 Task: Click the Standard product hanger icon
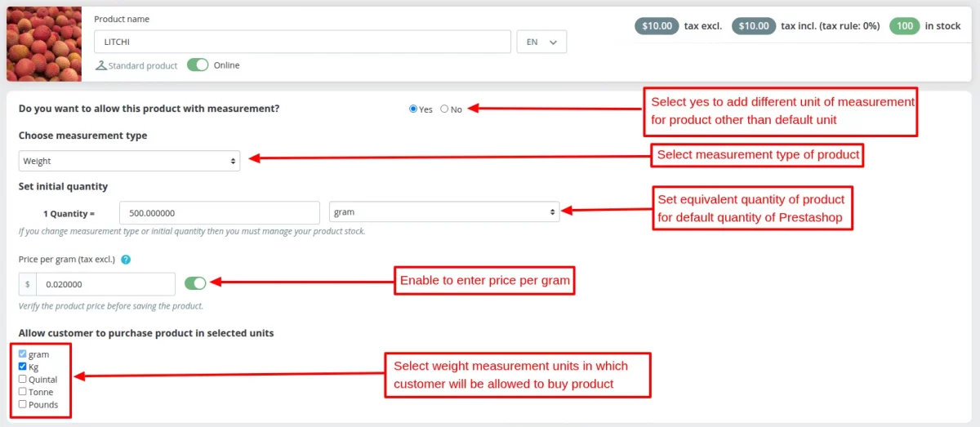pos(100,65)
